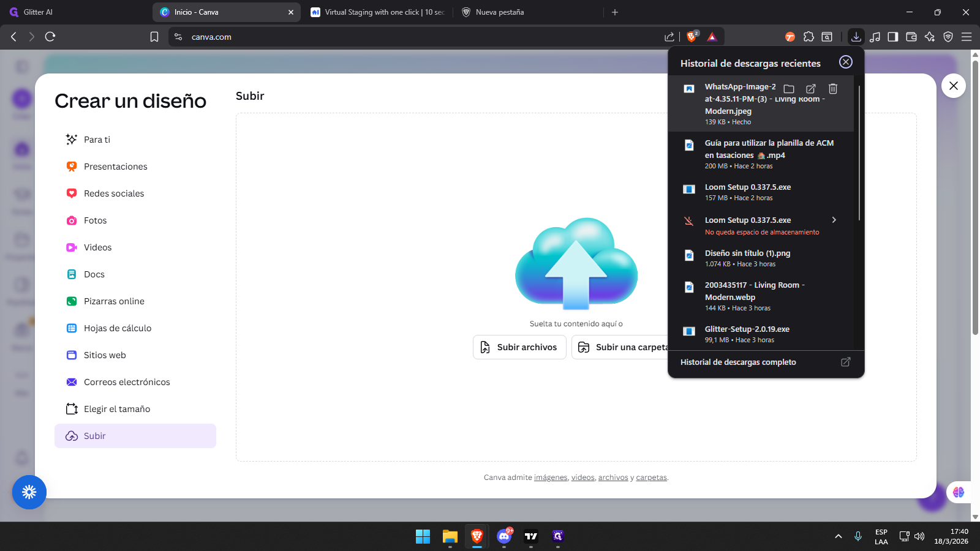Toggle the browser sidebar panel
The width and height of the screenshot is (980, 551).
[893, 37]
